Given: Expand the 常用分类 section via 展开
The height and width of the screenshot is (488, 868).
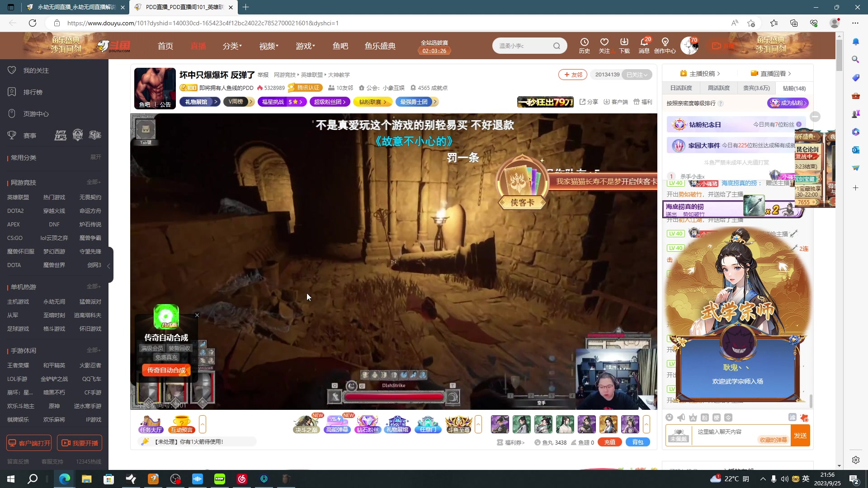Looking at the screenshot, I should click(x=96, y=157).
